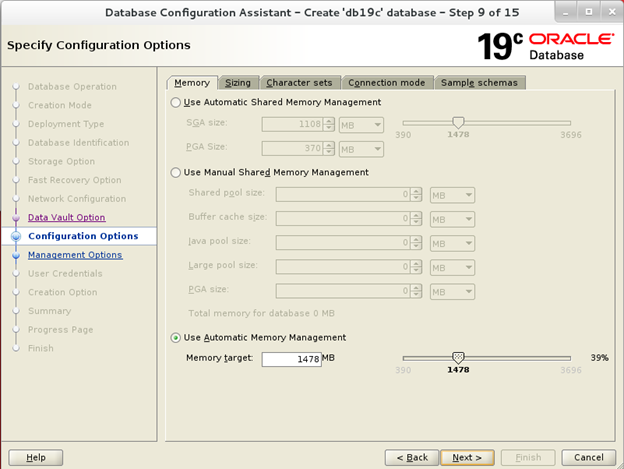624x469 pixels.
Task: Select Use Manual Shared Memory Management
Action: 177,172
